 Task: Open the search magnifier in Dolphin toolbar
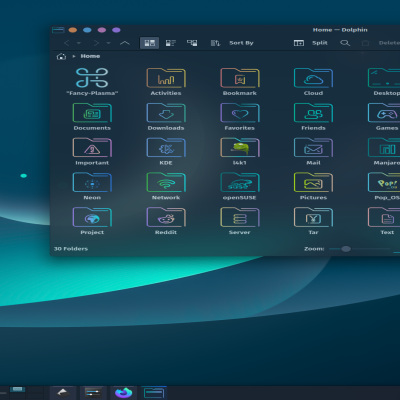tap(345, 43)
